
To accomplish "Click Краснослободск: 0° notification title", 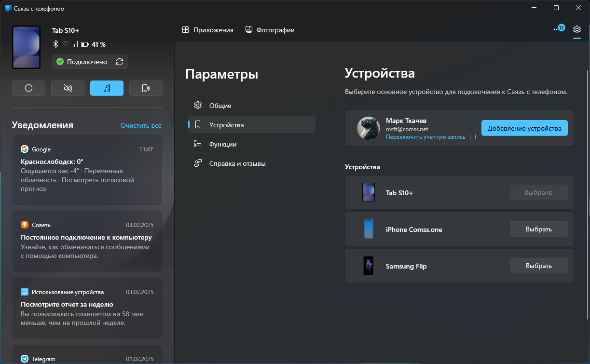I will click(x=52, y=162).
